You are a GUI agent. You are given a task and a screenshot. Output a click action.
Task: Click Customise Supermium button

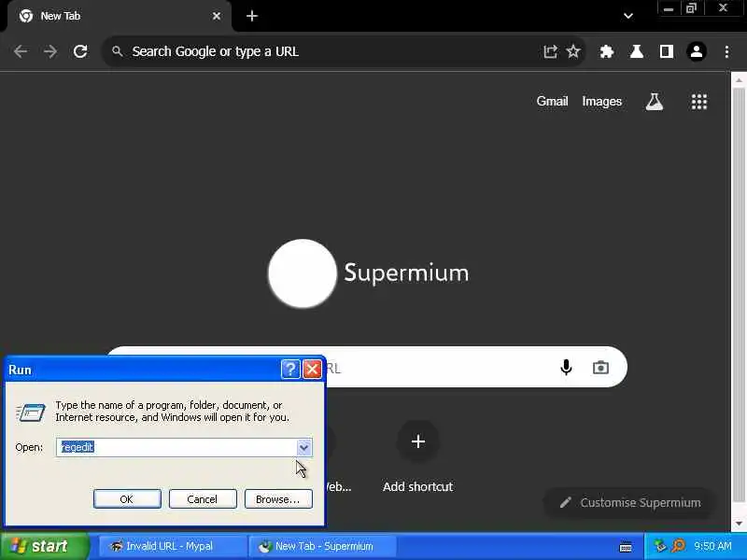[629, 503]
